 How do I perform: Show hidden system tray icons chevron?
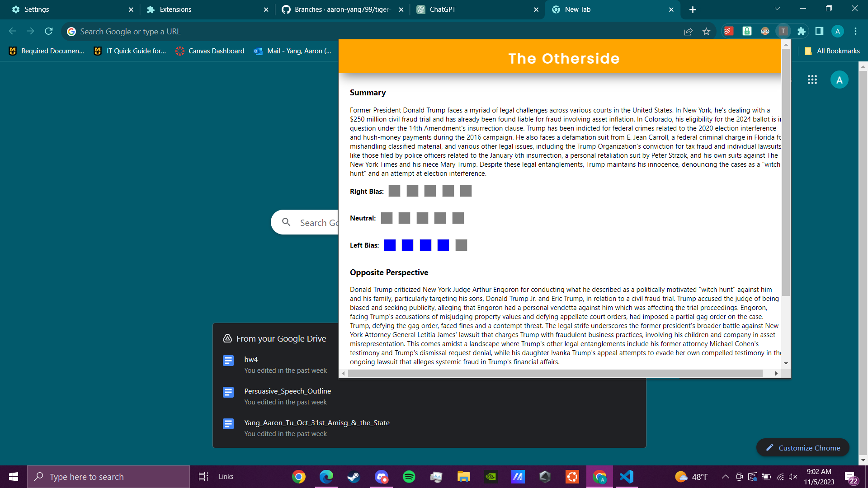tap(725, 477)
